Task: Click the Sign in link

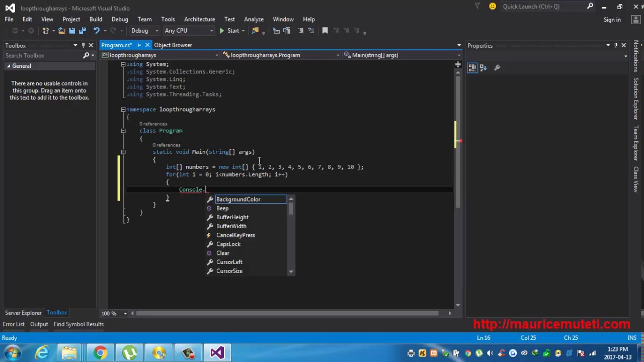Action: 612,20
